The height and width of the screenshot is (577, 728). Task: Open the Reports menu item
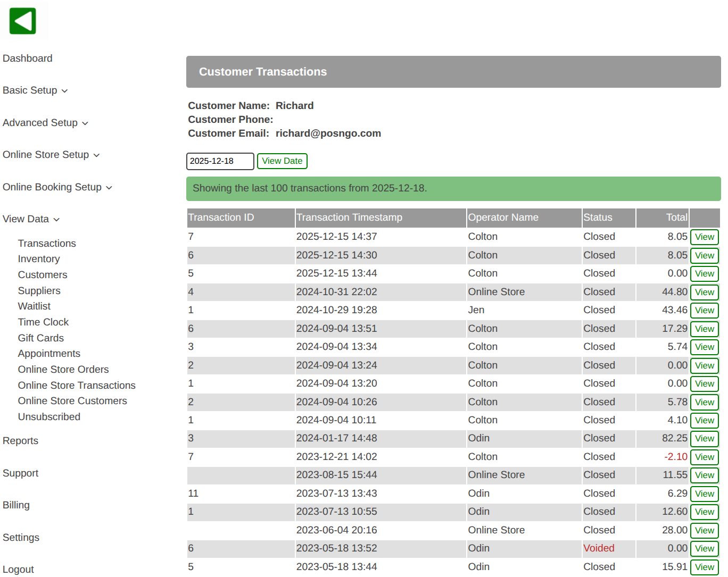point(21,441)
